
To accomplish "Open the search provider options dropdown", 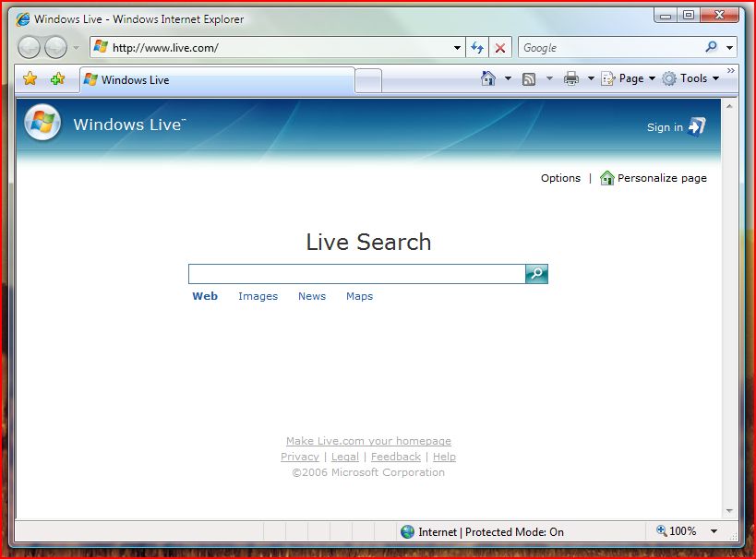I will tap(729, 48).
